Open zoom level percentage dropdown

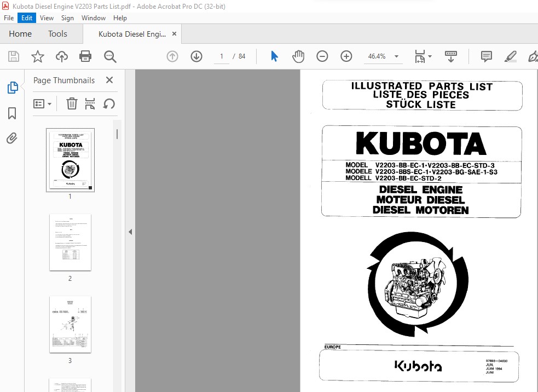coord(396,56)
